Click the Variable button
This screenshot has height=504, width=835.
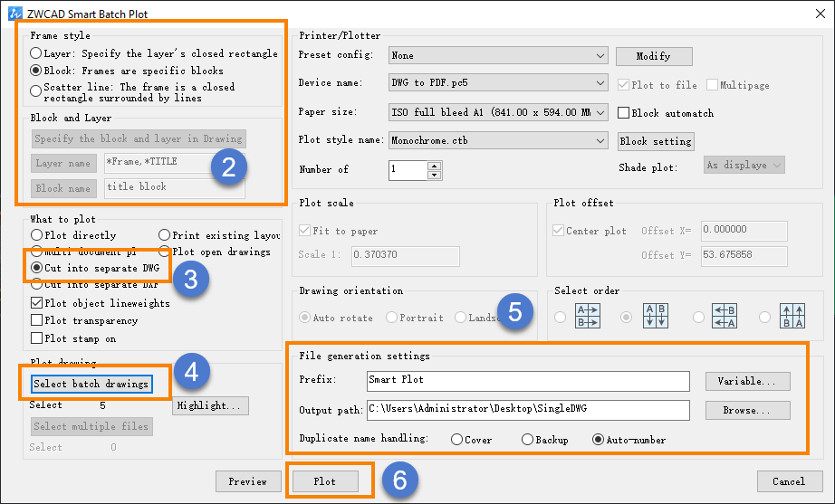[x=748, y=381]
